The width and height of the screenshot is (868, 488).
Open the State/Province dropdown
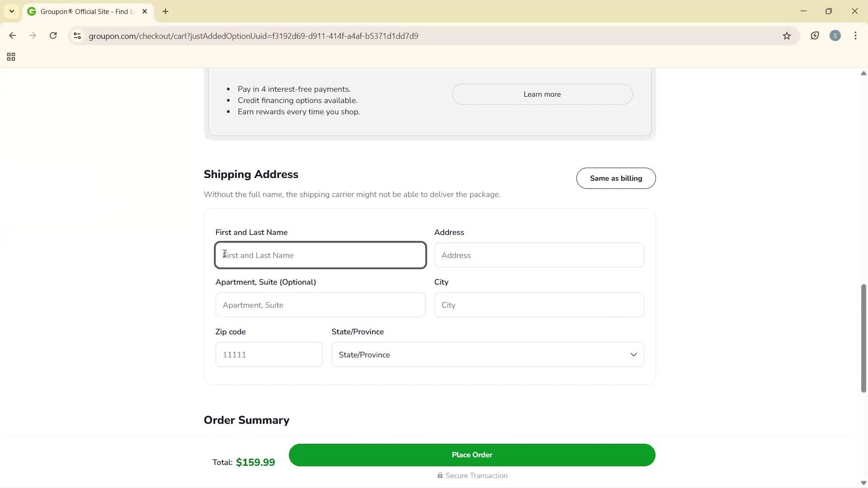point(487,354)
